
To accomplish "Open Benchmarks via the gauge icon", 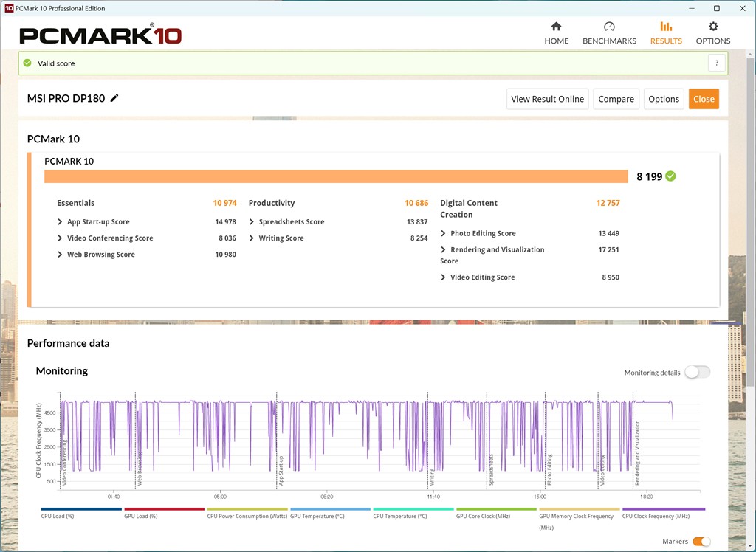I will click(x=609, y=27).
